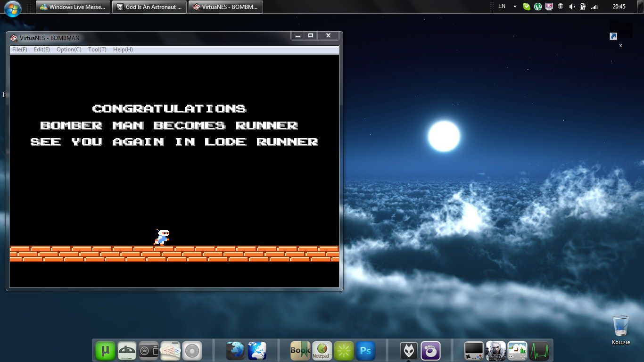Open the volume speaker tray icon
This screenshot has height=362, width=644.
coord(572,7)
